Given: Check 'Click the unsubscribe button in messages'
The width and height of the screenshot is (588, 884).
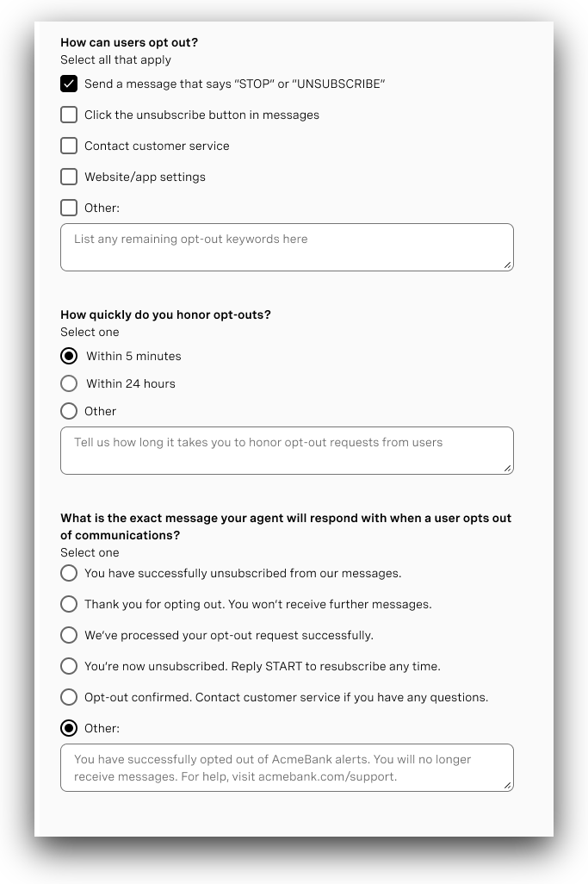Looking at the screenshot, I should (69, 115).
